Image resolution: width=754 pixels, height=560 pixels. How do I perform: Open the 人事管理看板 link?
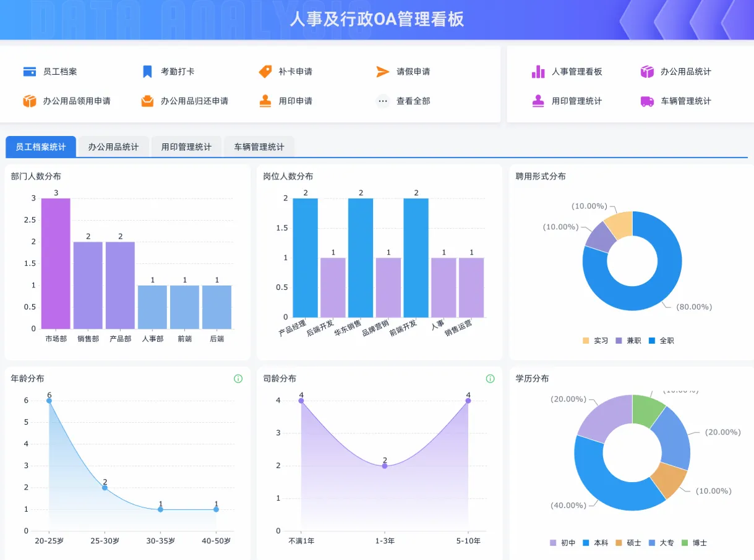click(577, 72)
